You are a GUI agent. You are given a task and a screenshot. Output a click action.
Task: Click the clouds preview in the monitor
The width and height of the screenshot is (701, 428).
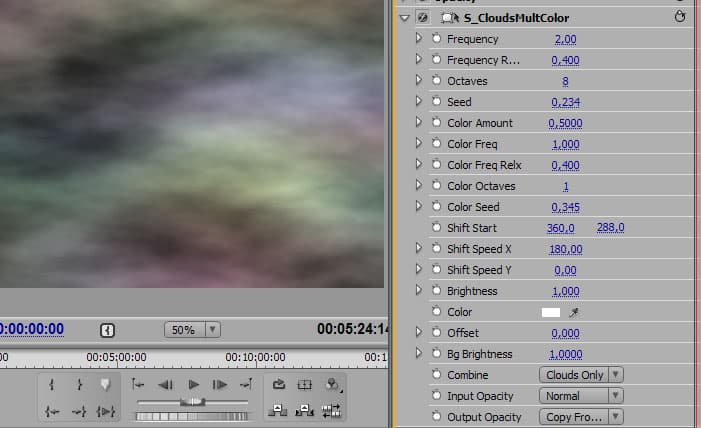point(192,144)
